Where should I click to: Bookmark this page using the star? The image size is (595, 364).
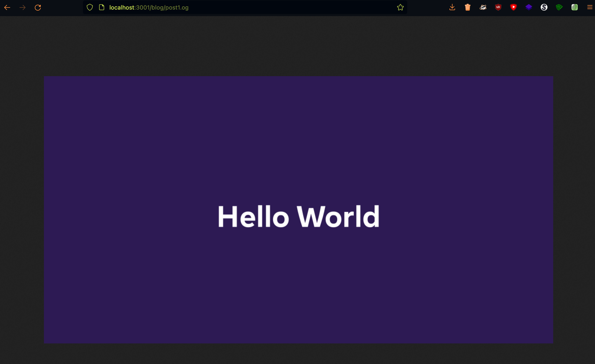click(x=400, y=7)
